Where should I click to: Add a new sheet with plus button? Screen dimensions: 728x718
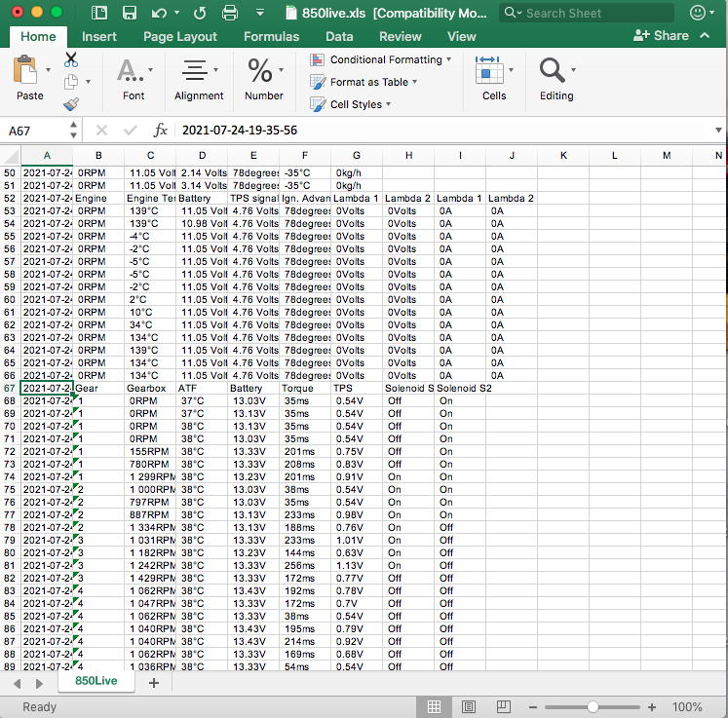pos(153,683)
